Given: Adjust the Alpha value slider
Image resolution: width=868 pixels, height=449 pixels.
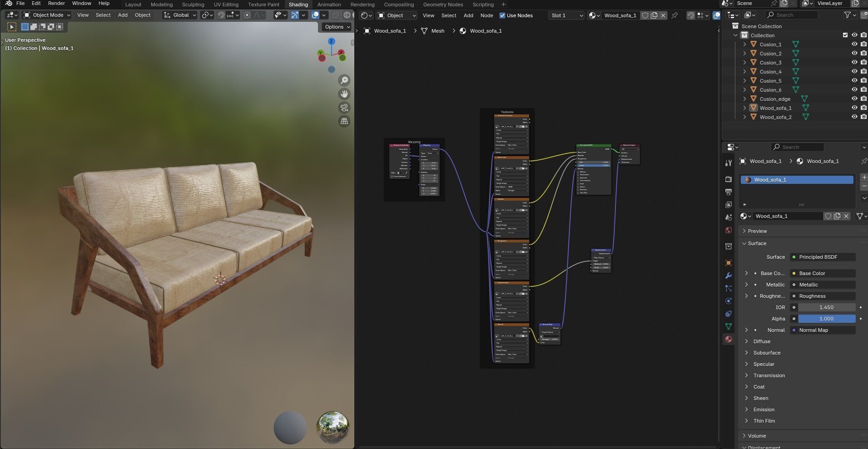Looking at the screenshot, I should [826, 319].
